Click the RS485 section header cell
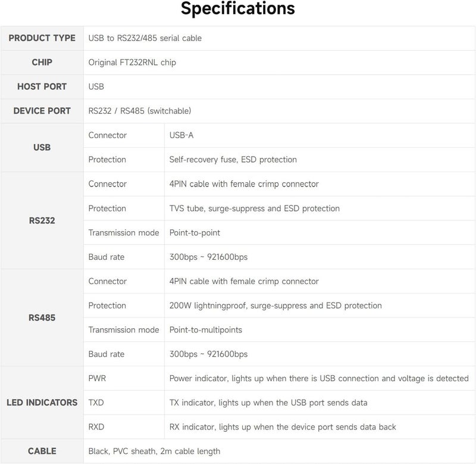Viewport: 476px width, 464px height. pos(42,317)
